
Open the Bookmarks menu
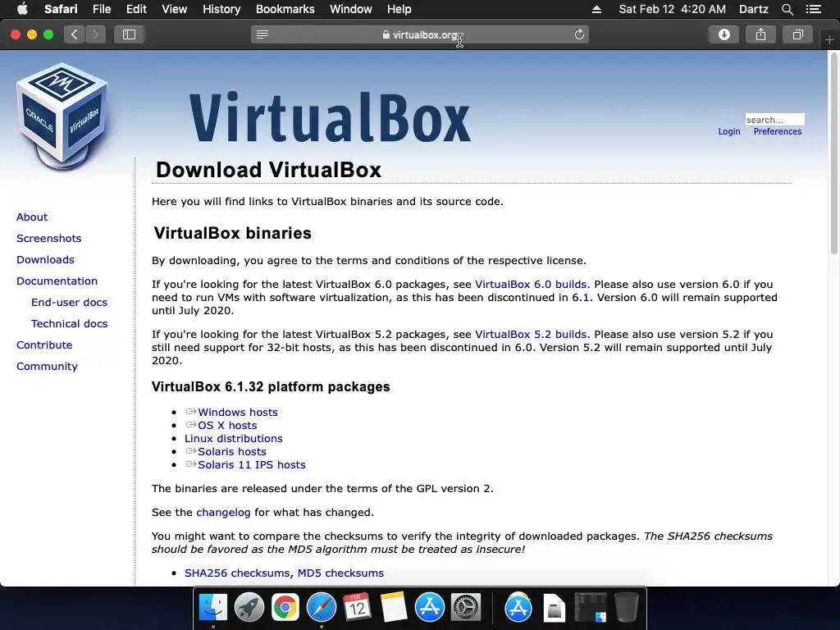(x=285, y=9)
